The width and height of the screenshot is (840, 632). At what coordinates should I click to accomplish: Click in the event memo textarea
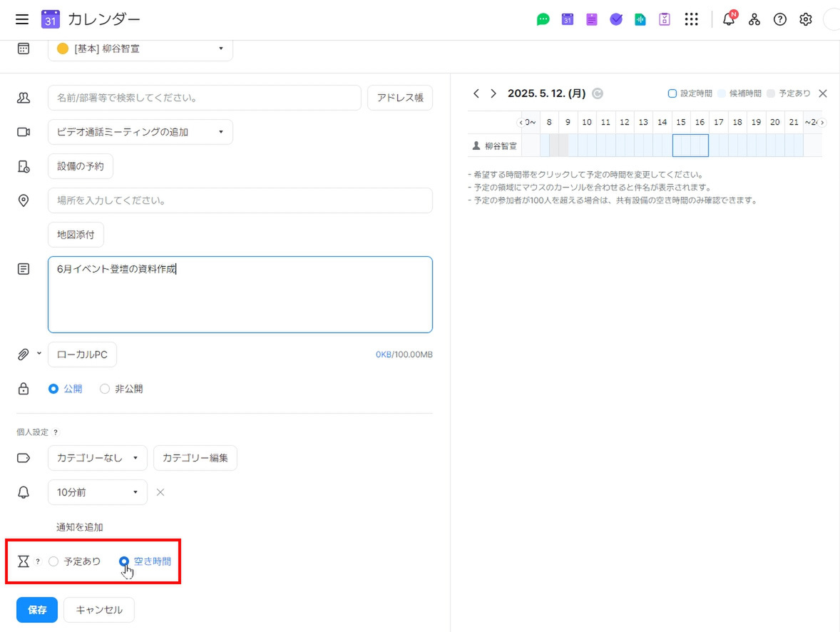point(240,295)
